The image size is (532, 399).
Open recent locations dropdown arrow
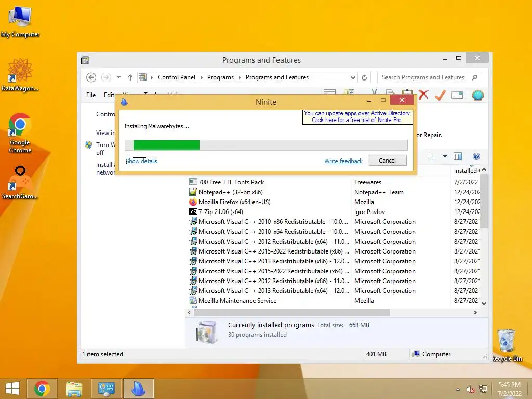(x=118, y=77)
